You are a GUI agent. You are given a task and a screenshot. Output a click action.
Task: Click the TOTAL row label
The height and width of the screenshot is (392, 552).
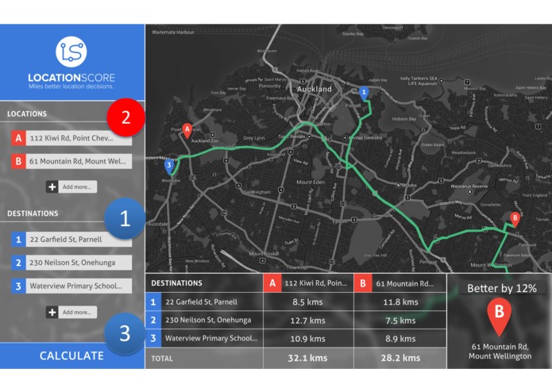pyautogui.click(x=162, y=359)
